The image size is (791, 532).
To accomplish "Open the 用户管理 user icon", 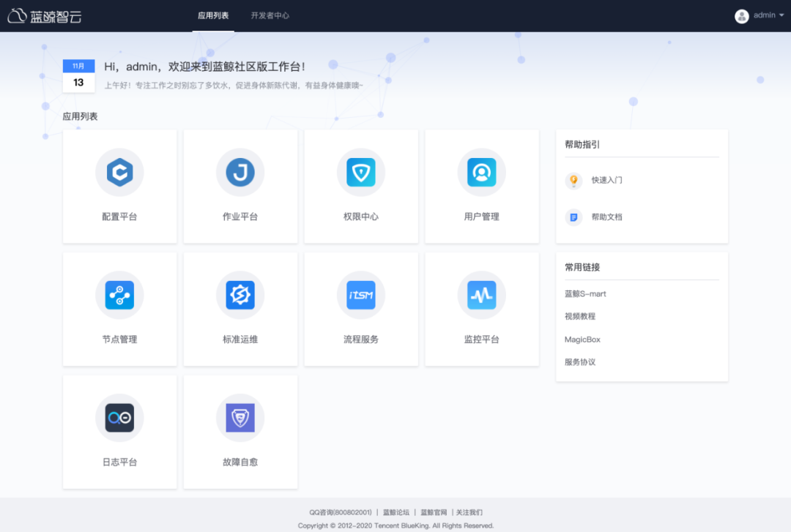I will (x=482, y=173).
